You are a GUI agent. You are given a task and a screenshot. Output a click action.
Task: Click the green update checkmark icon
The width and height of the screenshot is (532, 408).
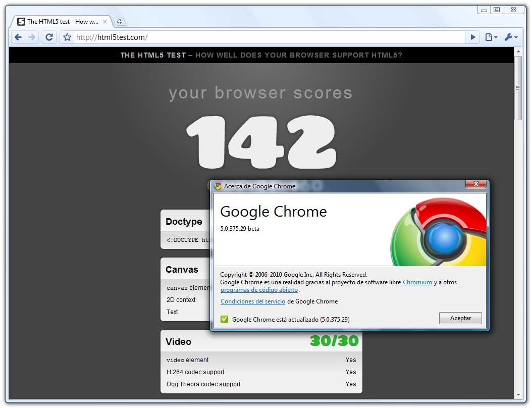click(224, 319)
